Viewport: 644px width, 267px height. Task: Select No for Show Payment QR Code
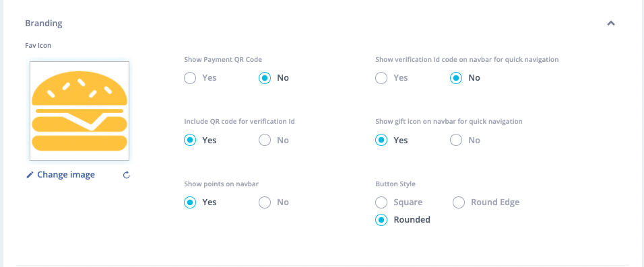tap(265, 78)
